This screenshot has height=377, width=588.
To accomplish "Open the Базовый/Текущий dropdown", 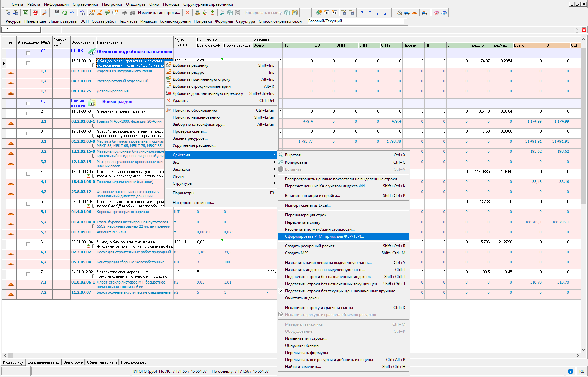I will coord(405,21).
